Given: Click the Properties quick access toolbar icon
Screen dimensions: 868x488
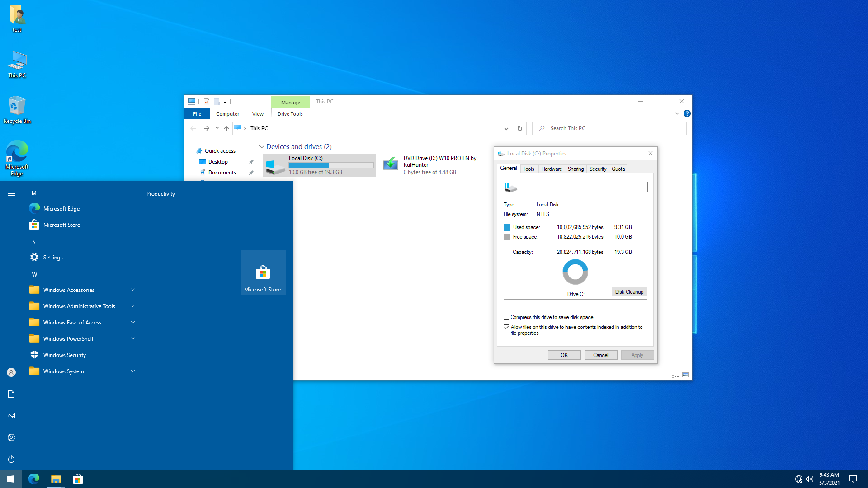Looking at the screenshot, I should pos(207,102).
